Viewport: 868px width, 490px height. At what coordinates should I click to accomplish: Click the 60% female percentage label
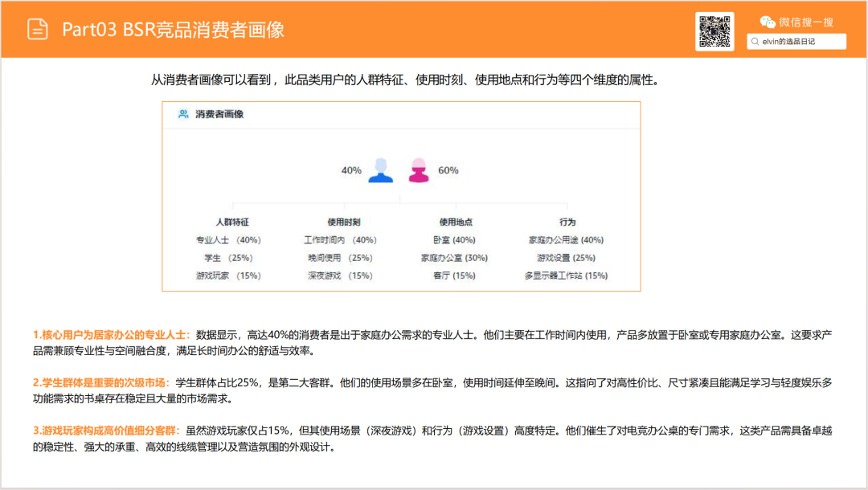click(448, 170)
